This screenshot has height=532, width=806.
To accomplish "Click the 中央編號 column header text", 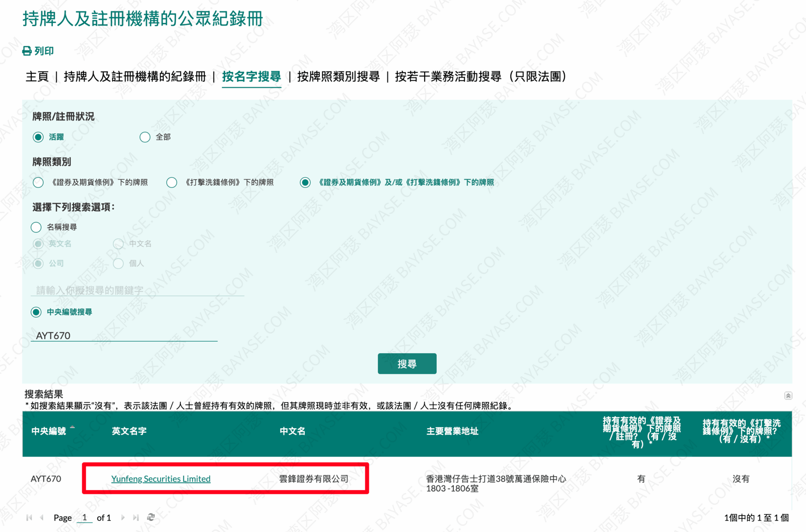I will click(x=48, y=431).
